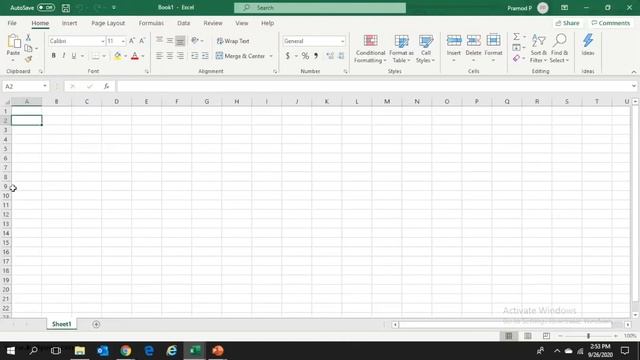The width and height of the screenshot is (640, 360).
Task: Switch to the Page Layout tab
Action: click(108, 23)
